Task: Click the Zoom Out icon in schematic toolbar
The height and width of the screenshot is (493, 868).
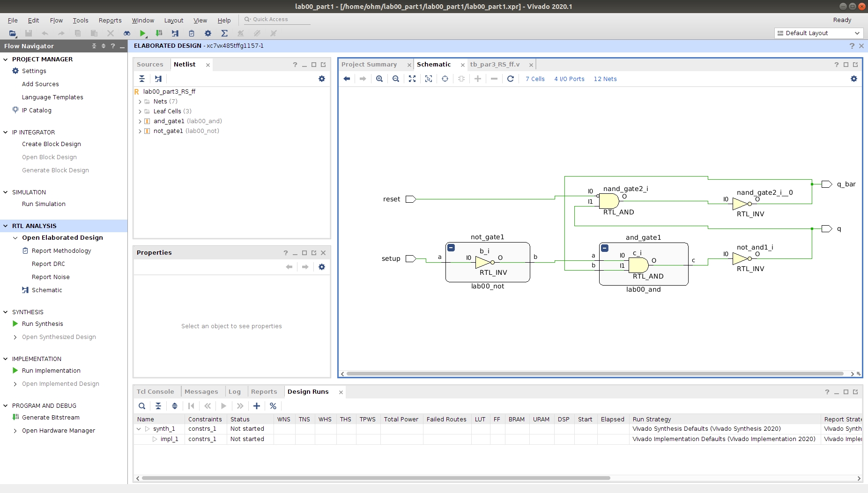Action: [x=396, y=79]
